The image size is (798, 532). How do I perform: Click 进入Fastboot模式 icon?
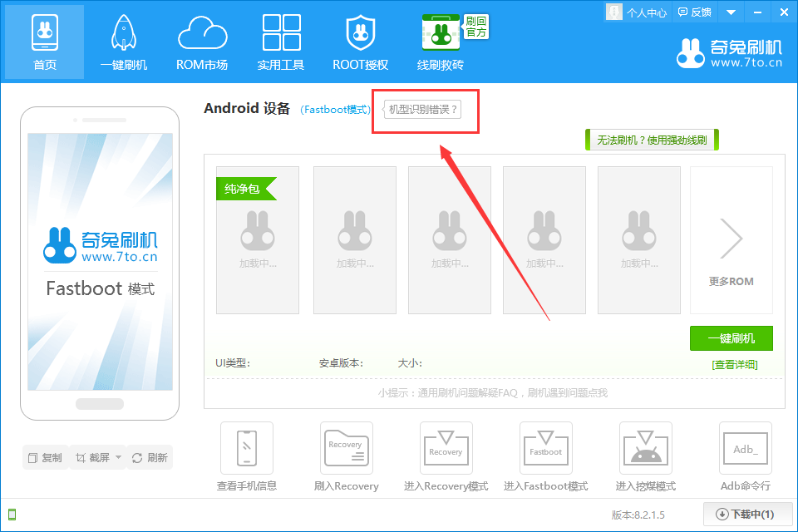click(x=545, y=448)
